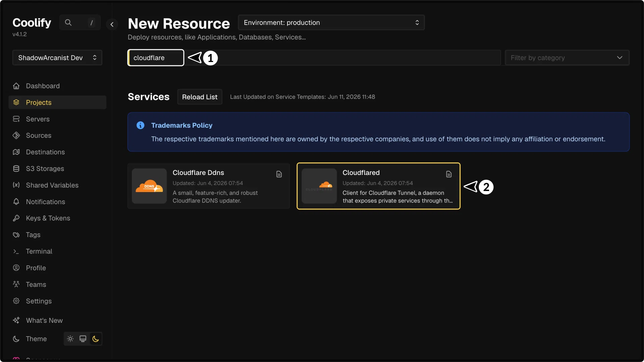Click the Services section heading
This screenshot has height=362, width=644.
149,97
